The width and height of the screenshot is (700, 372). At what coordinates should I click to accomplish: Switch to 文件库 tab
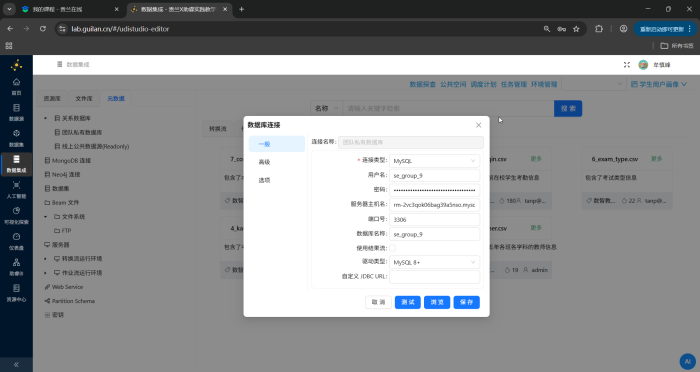point(83,98)
